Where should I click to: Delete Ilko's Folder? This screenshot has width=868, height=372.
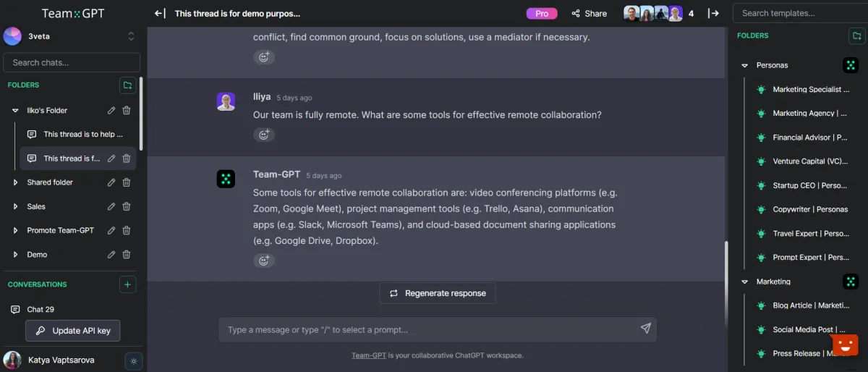click(127, 111)
